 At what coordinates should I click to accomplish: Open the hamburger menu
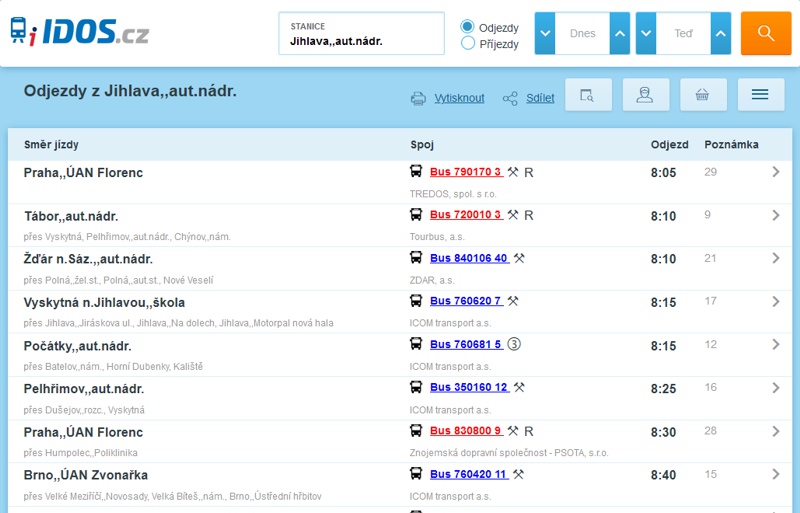tap(760, 94)
